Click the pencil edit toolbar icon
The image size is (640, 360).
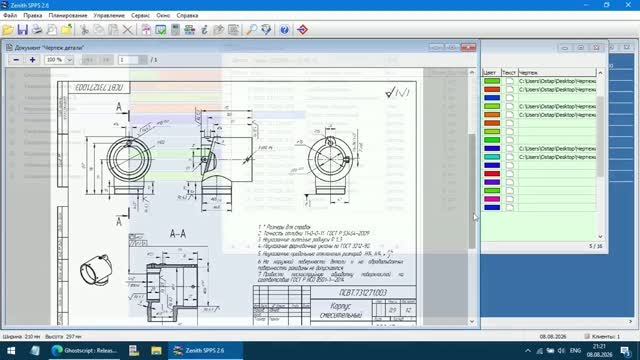[x=219, y=30]
